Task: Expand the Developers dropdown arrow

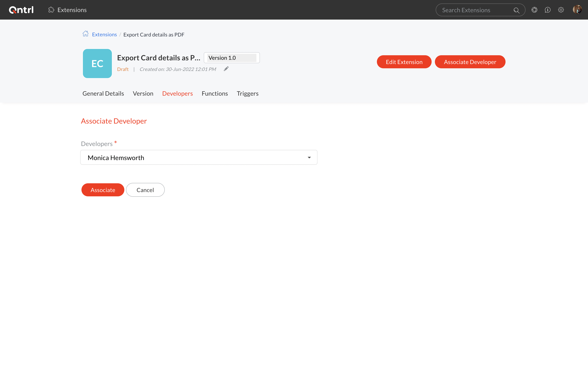Action: 309,158
